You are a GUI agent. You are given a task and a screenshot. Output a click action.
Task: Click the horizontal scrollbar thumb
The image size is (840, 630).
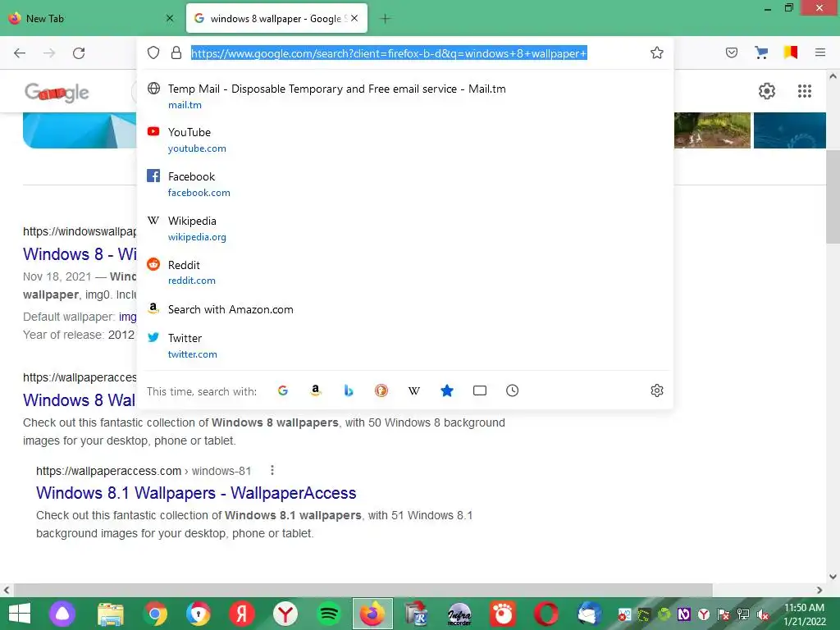coord(363,590)
